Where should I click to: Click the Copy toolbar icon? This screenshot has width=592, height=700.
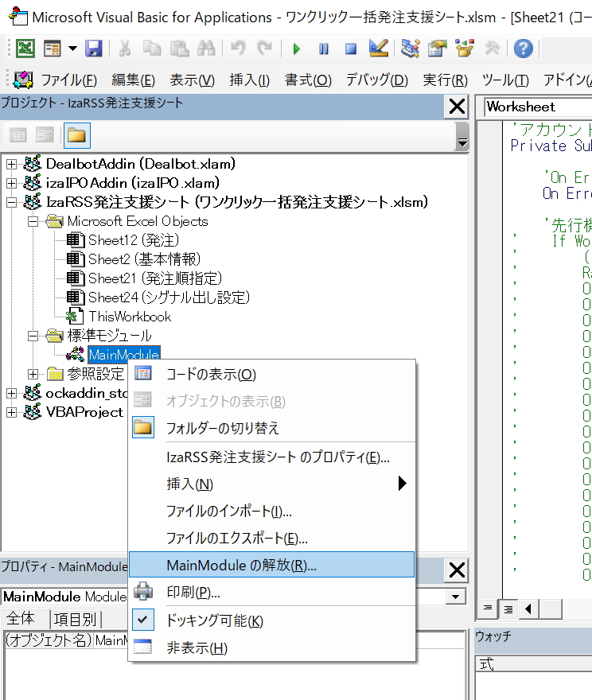point(152,49)
